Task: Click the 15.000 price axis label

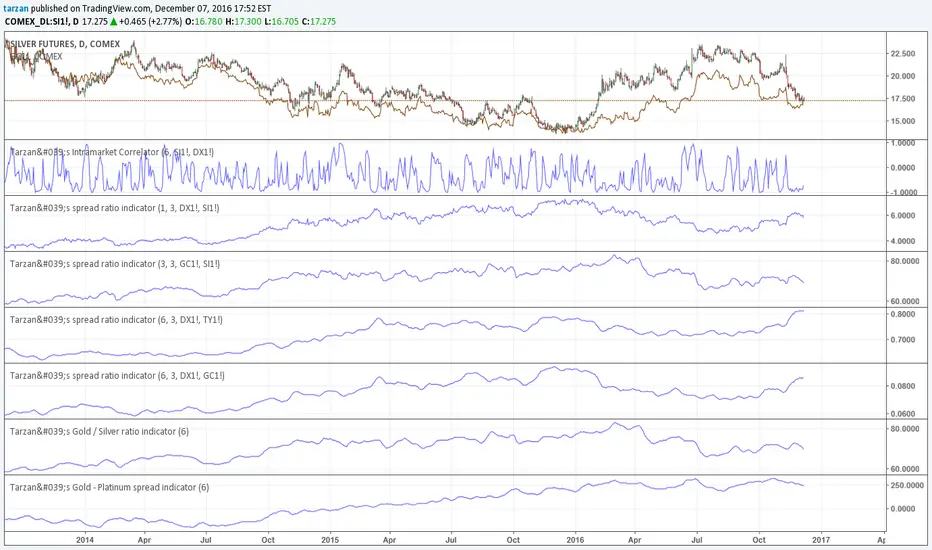Action: pyautogui.click(x=903, y=121)
